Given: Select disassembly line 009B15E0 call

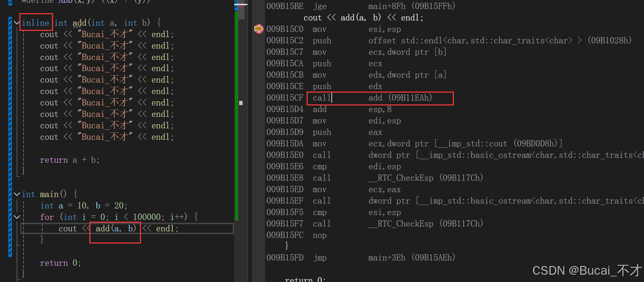Looking at the screenshot, I should (455, 155).
